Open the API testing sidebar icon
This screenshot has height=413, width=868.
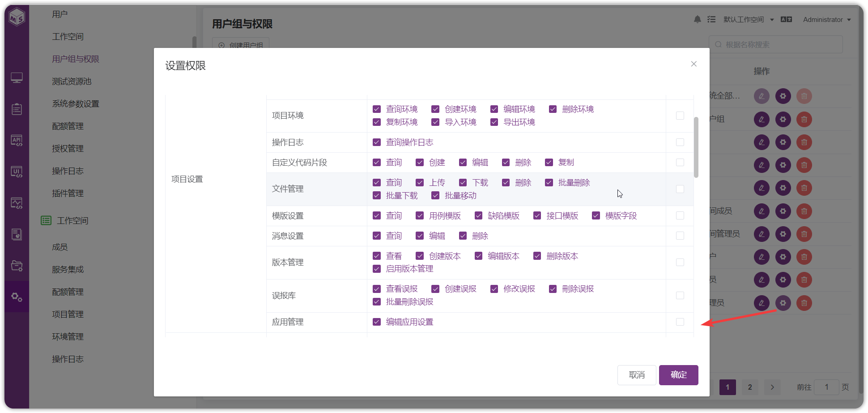tap(17, 141)
